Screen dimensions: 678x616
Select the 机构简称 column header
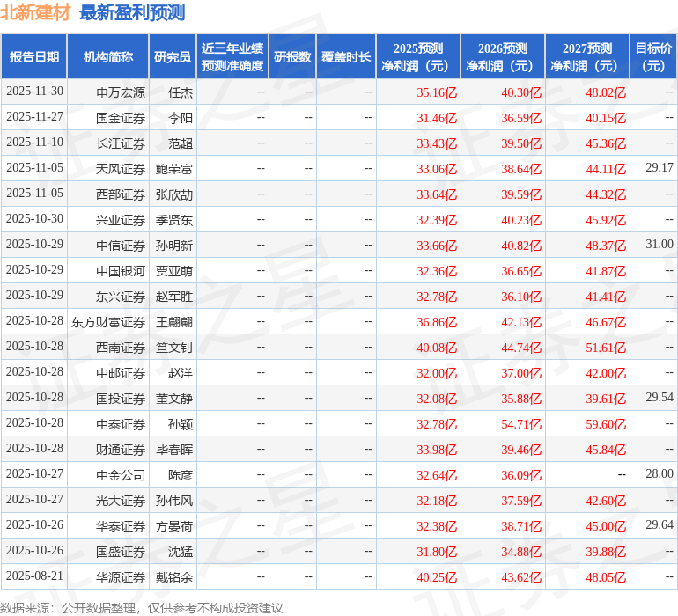tap(108, 57)
